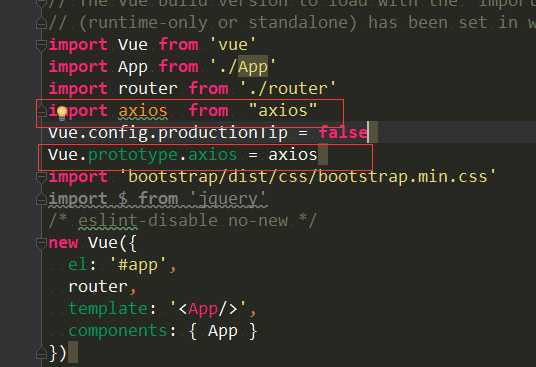Click the 'el' property key
This screenshot has width=536, height=367.
(78, 265)
